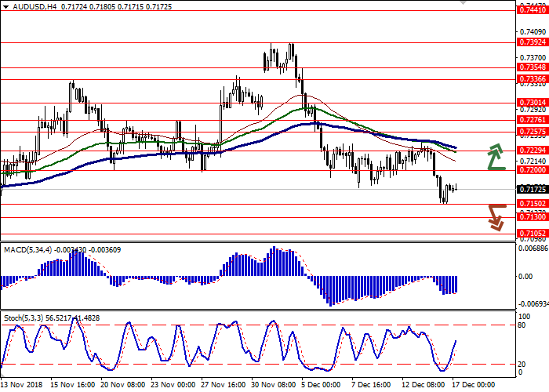This screenshot has width=549, height=392.
Task: Select the 0.7150 support price tag
Action: tap(531, 204)
